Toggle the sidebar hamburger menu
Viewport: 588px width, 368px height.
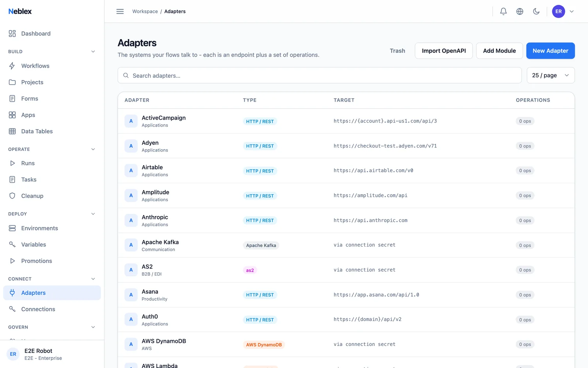click(x=120, y=11)
